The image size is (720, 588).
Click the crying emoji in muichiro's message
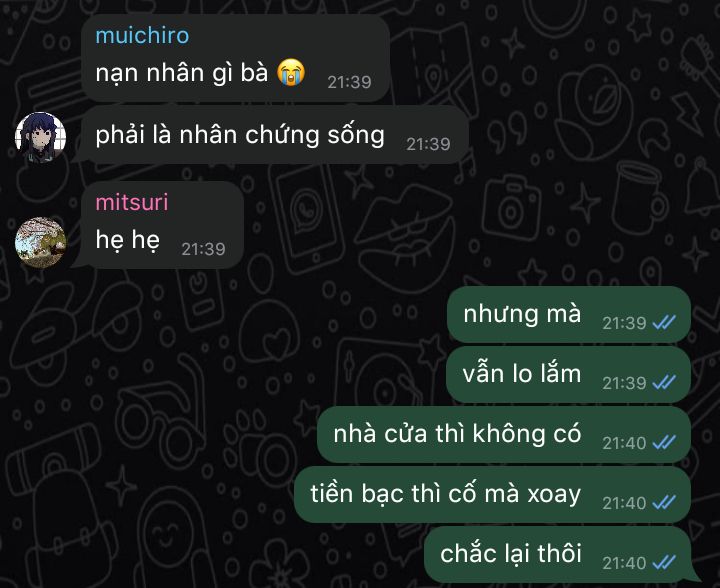(291, 73)
